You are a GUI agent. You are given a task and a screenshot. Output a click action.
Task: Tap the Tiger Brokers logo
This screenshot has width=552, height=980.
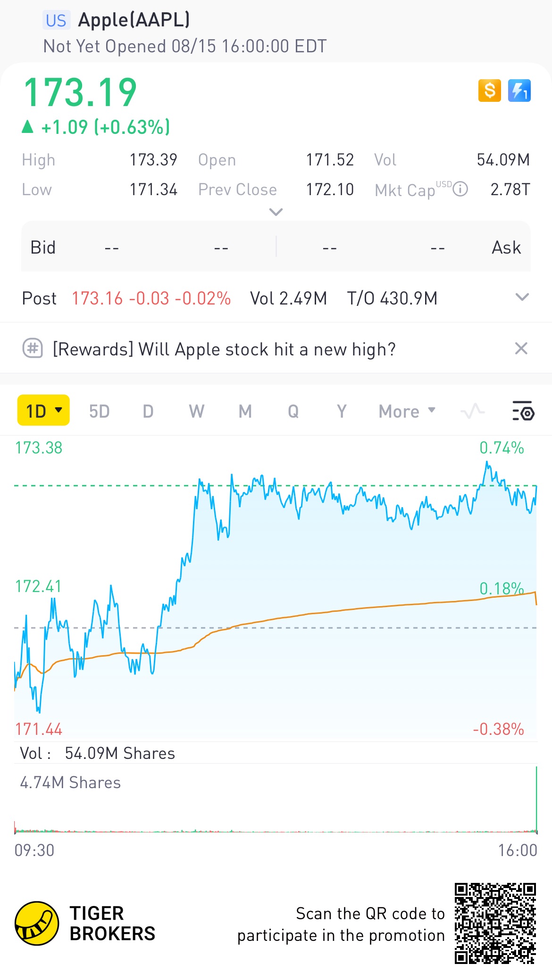click(x=37, y=923)
